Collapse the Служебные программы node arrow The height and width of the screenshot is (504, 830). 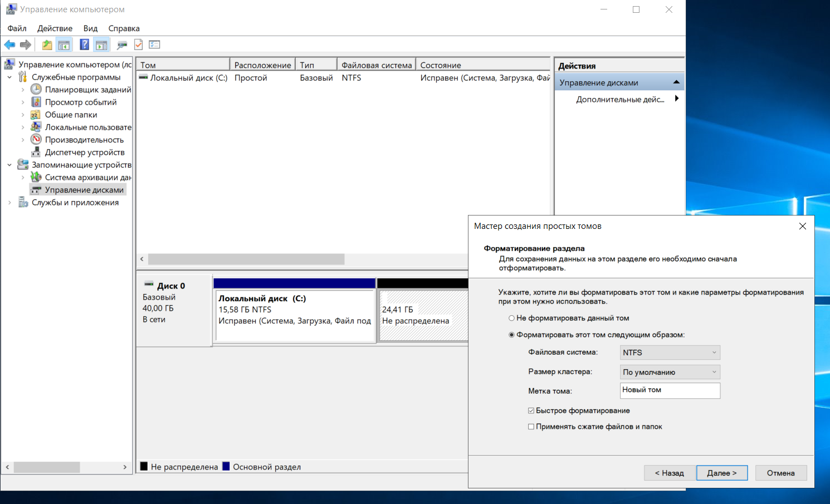pyautogui.click(x=9, y=77)
